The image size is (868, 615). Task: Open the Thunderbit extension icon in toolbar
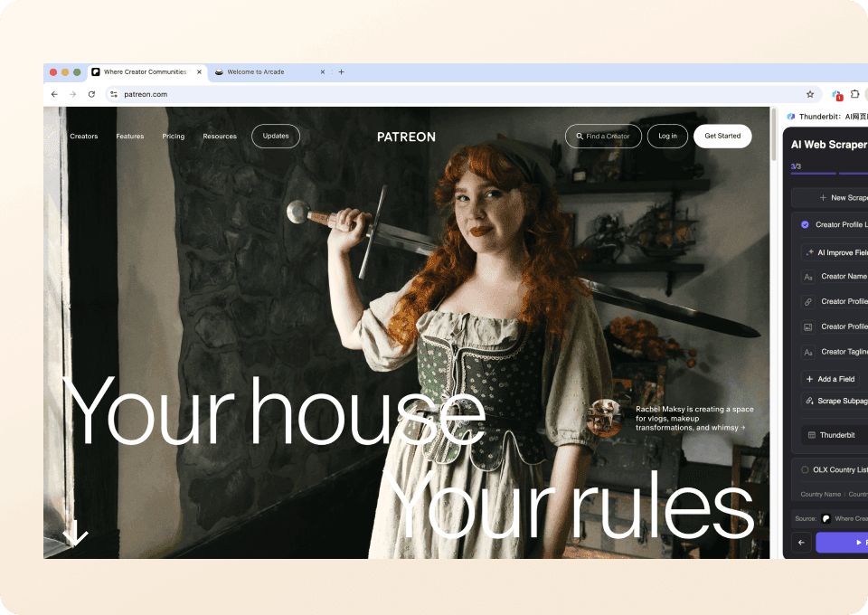coord(836,94)
